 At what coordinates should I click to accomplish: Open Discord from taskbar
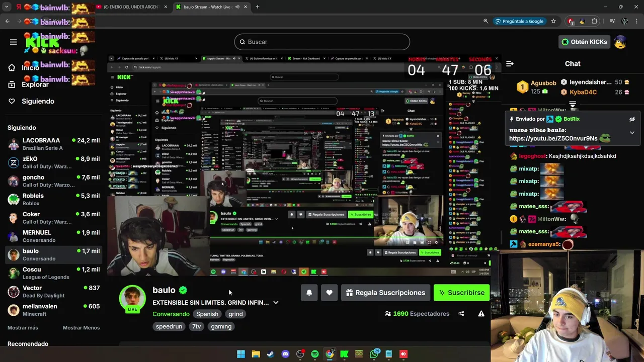285,354
